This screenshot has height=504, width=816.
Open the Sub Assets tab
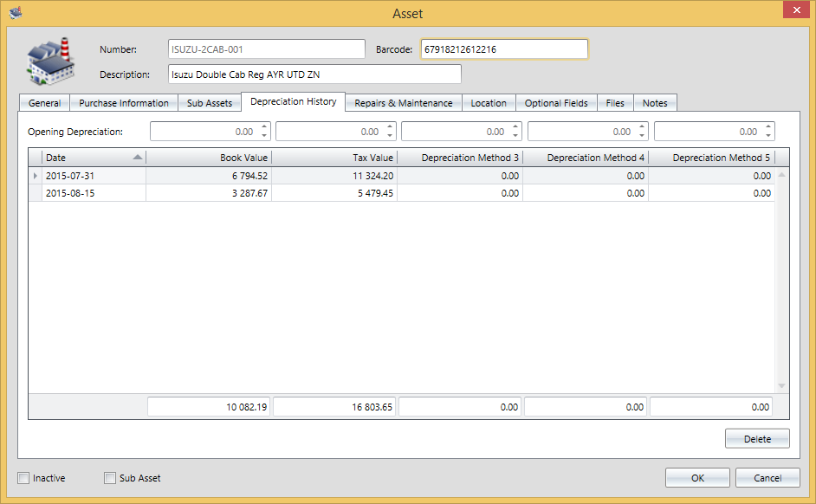point(210,103)
